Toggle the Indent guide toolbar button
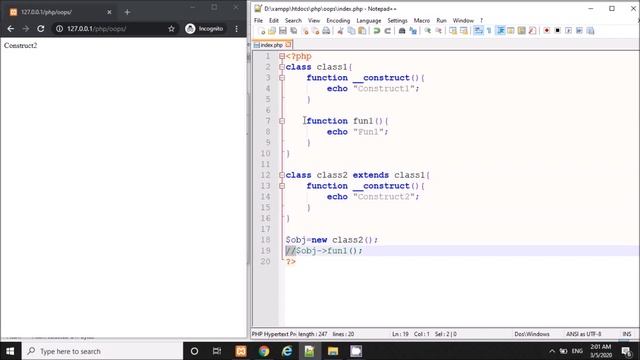The image size is (640, 360). click(x=500, y=31)
